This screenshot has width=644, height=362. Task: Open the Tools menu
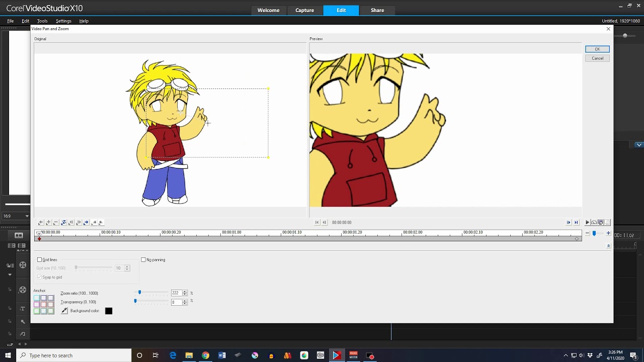click(42, 21)
